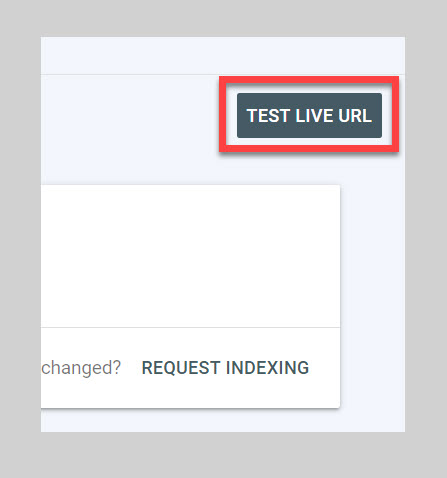Click blank area left of TEST LIVE URL
447x478 pixels.
click(130, 115)
